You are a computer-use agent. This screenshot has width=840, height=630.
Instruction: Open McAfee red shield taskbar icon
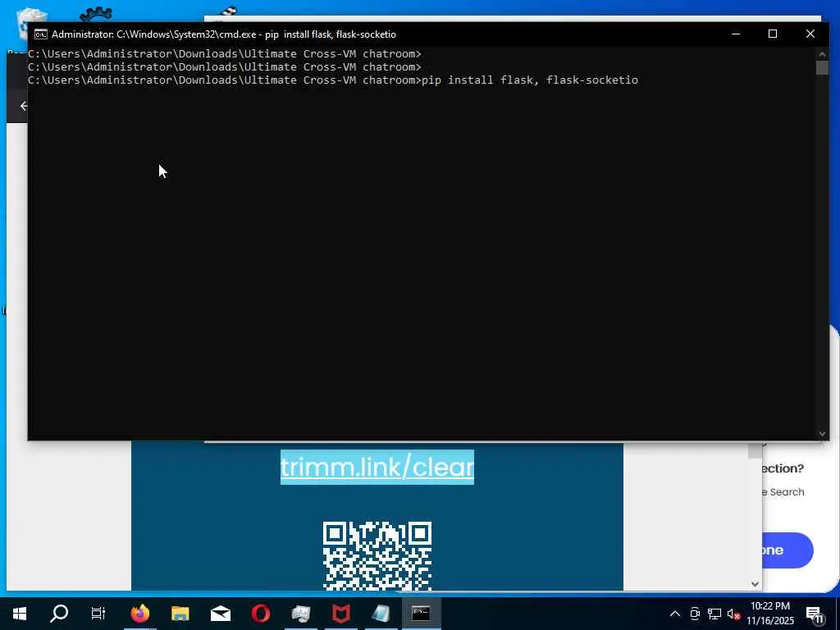(x=341, y=614)
